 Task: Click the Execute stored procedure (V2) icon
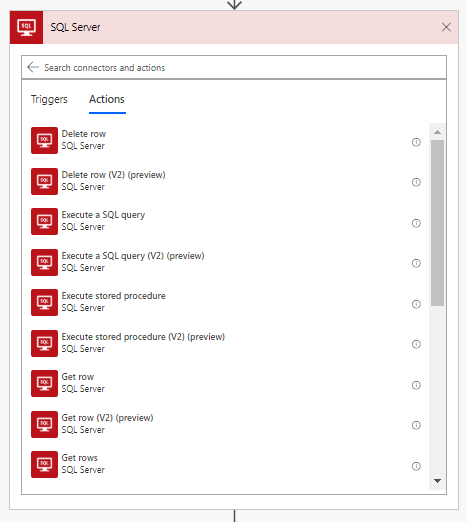tap(44, 343)
